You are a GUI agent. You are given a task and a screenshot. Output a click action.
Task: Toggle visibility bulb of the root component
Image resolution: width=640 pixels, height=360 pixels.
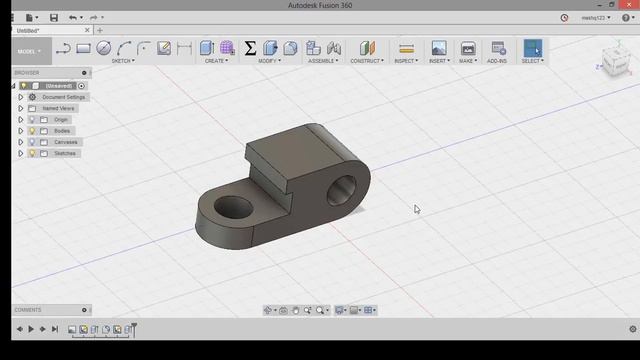24,86
